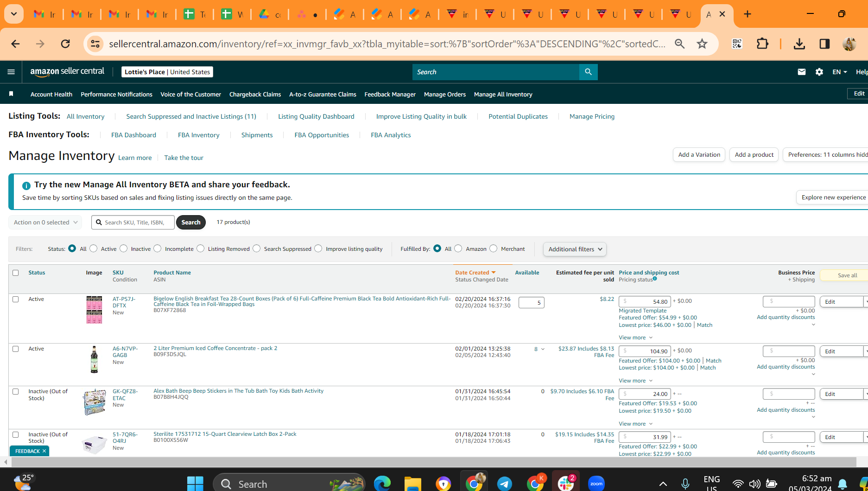
Task: Open Zoom from taskbar
Action: click(x=596, y=484)
